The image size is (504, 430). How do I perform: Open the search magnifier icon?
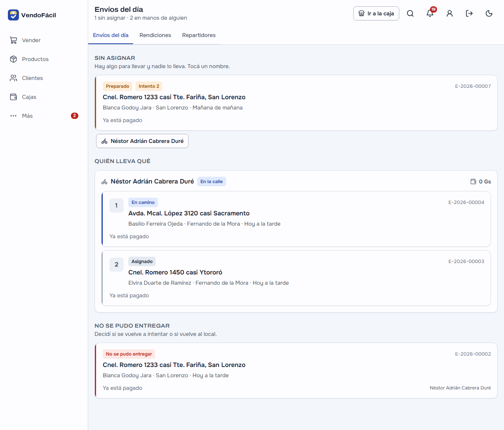(410, 13)
